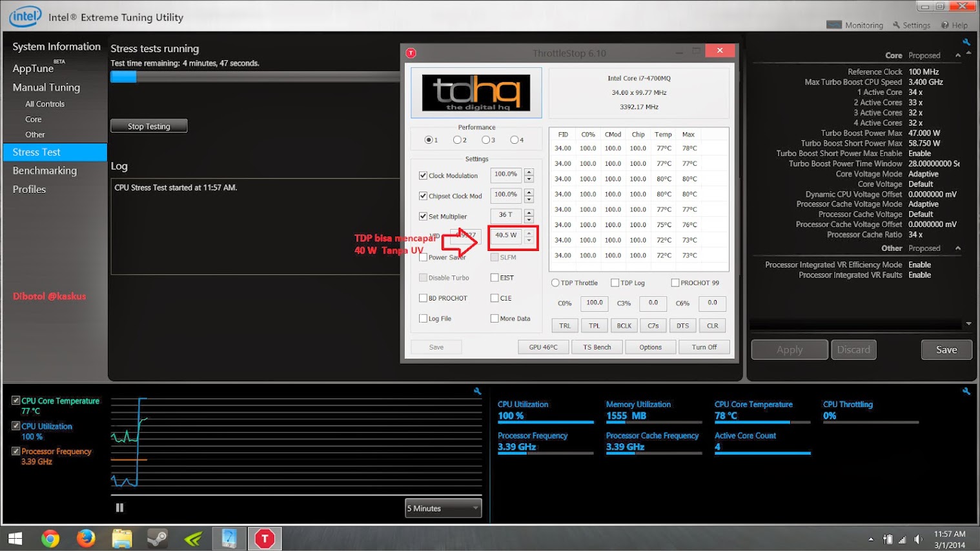Viewport: 980px width, 551px height.
Task: Click the Stop Testing button
Action: [x=148, y=126]
